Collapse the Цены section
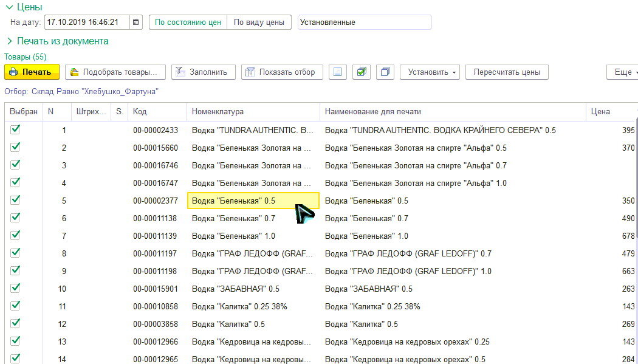Viewport: 638px width, 364px height. [x=9, y=7]
